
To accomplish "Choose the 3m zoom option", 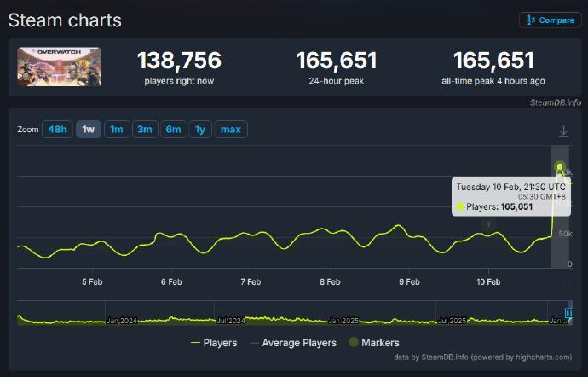I will pos(145,130).
